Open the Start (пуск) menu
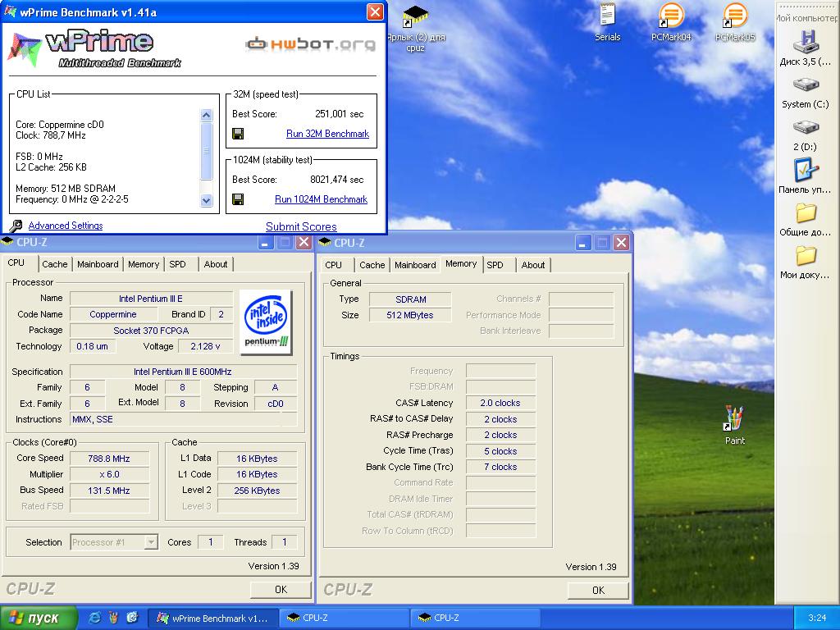The height and width of the screenshot is (630, 840). click(x=39, y=618)
